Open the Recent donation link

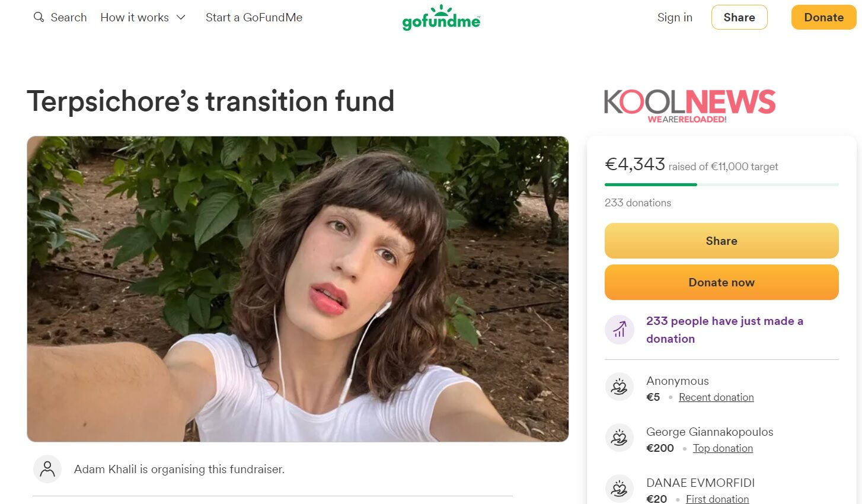[716, 397]
